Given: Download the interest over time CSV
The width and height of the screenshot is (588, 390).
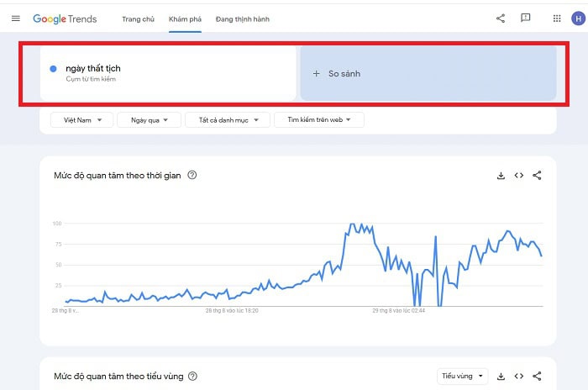Looking at the screenshot, I should [501, 176].
